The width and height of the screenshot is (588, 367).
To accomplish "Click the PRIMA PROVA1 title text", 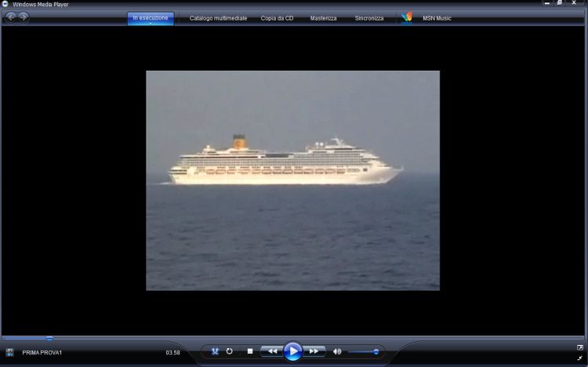I will pos(42,352).
